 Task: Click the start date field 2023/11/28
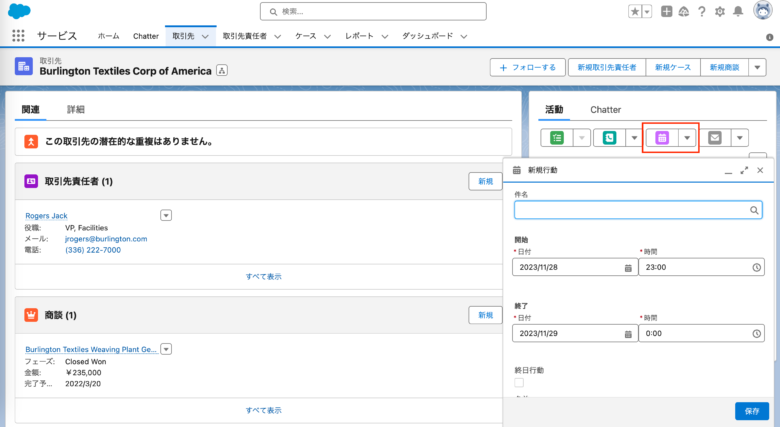575,267
